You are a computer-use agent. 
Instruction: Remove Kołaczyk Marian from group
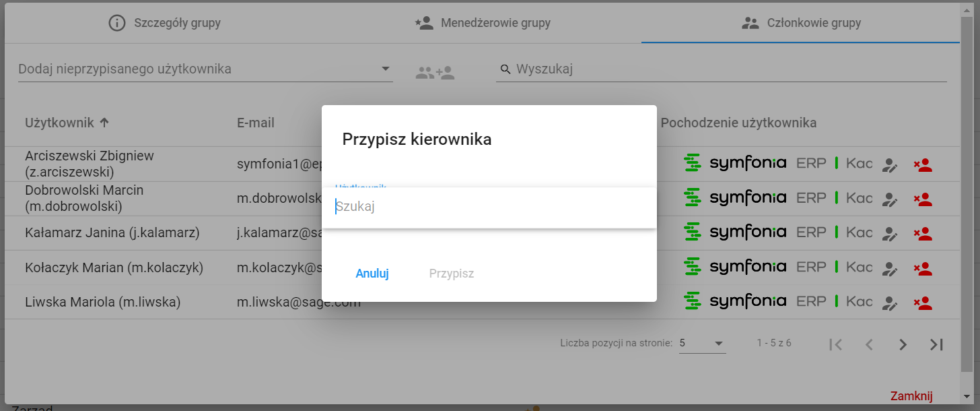pyautogui.click(x=923, y=268)
